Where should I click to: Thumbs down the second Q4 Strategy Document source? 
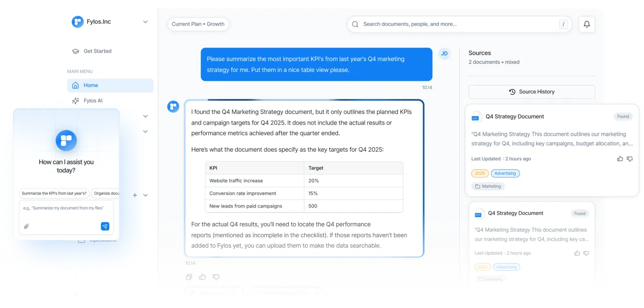click(x=586, y=253)
